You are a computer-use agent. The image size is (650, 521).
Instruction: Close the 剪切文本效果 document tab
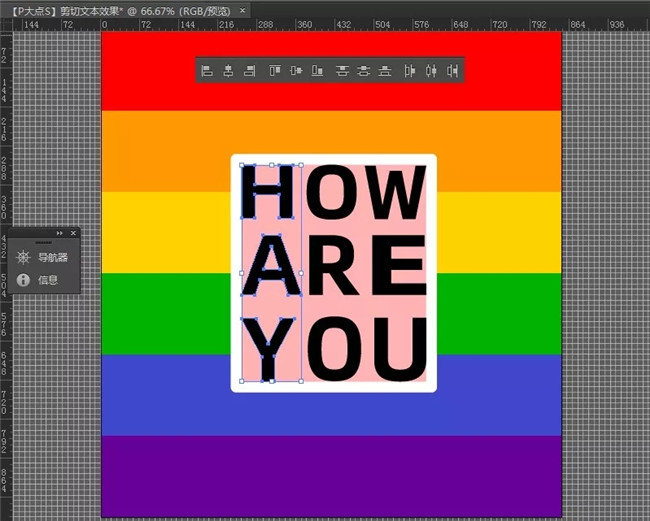pos(242,9)
